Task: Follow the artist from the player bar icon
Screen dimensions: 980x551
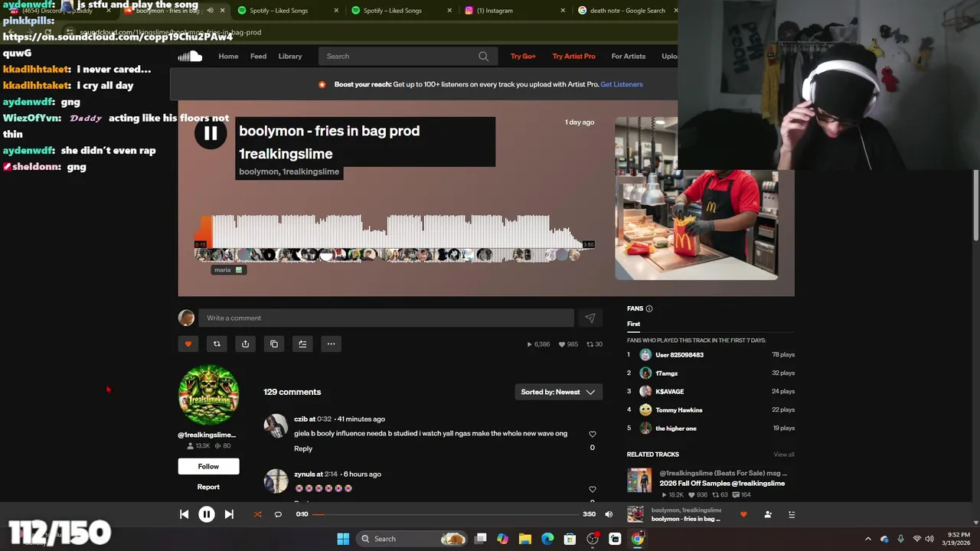Action: [x=768, y=514]
